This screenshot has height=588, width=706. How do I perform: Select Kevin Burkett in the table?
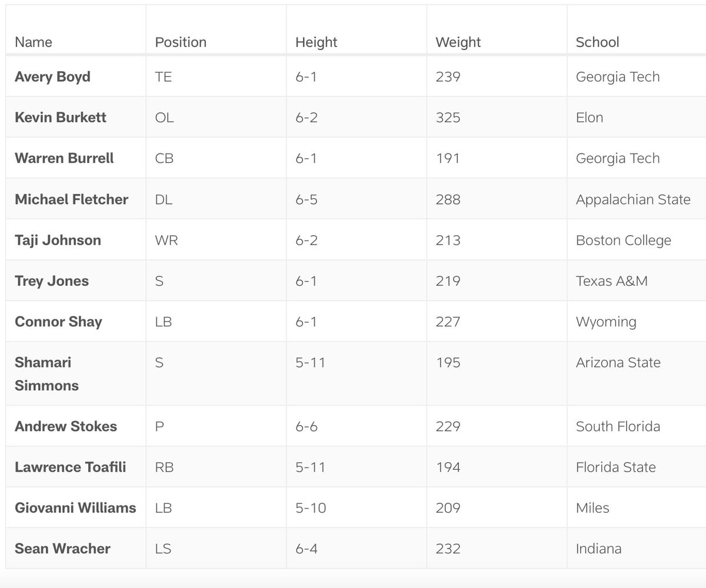tap(61, 118)
